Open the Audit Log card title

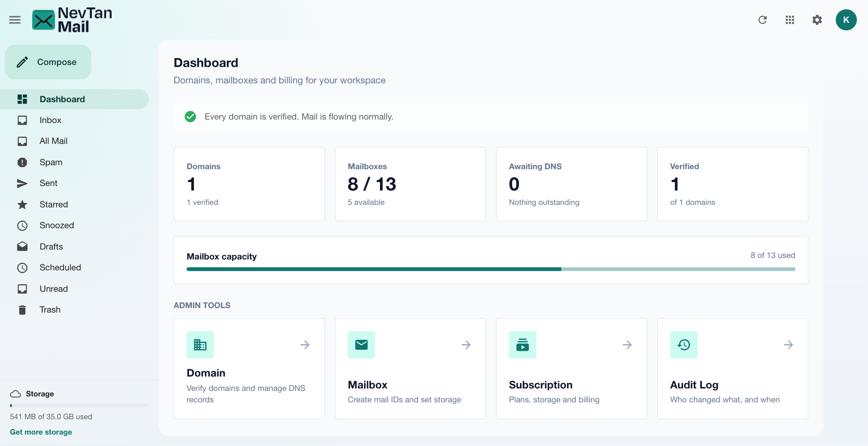[x=694, y=385]
